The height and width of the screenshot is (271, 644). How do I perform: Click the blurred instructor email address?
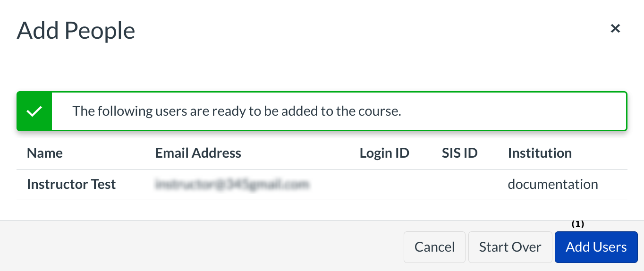coord(232,184)
